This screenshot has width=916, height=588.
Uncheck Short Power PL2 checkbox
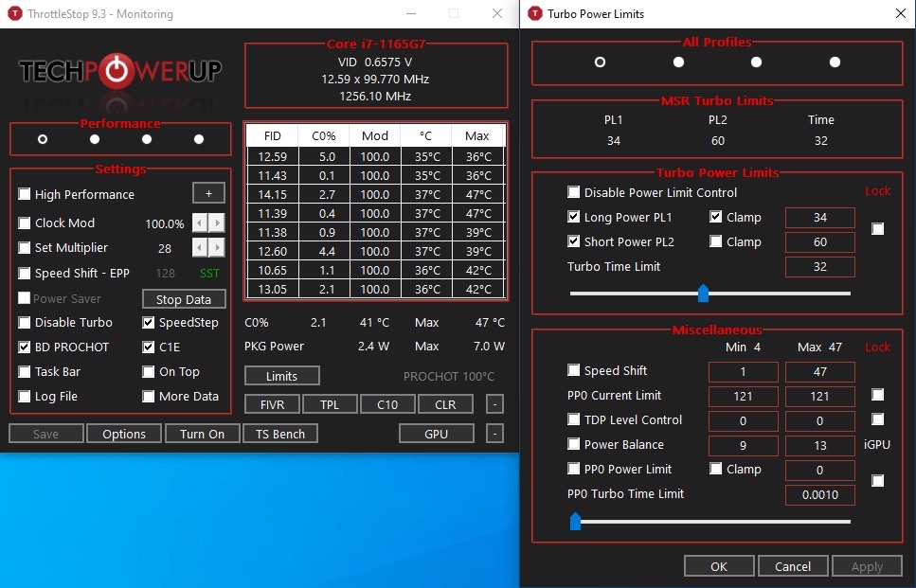click(574, 241)
